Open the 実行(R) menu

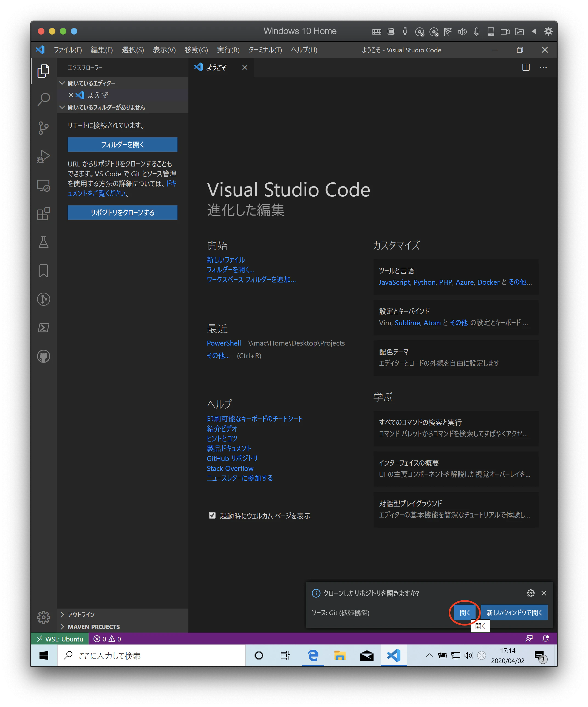click(228, 50)
